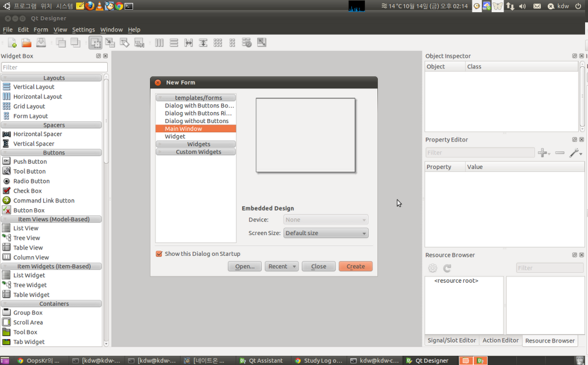Select Main Window template

pos(196,129)
